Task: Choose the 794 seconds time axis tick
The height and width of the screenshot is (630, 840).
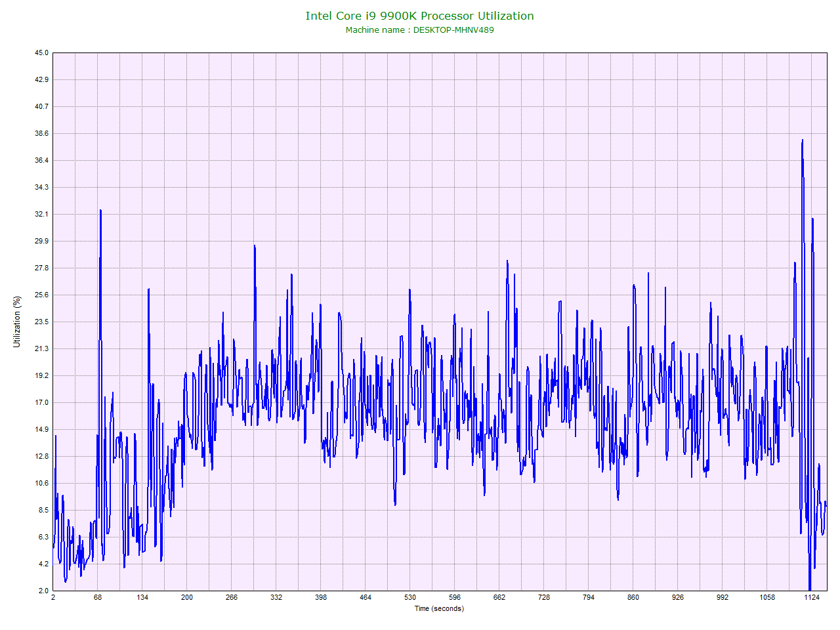Action: pos(589,597)
